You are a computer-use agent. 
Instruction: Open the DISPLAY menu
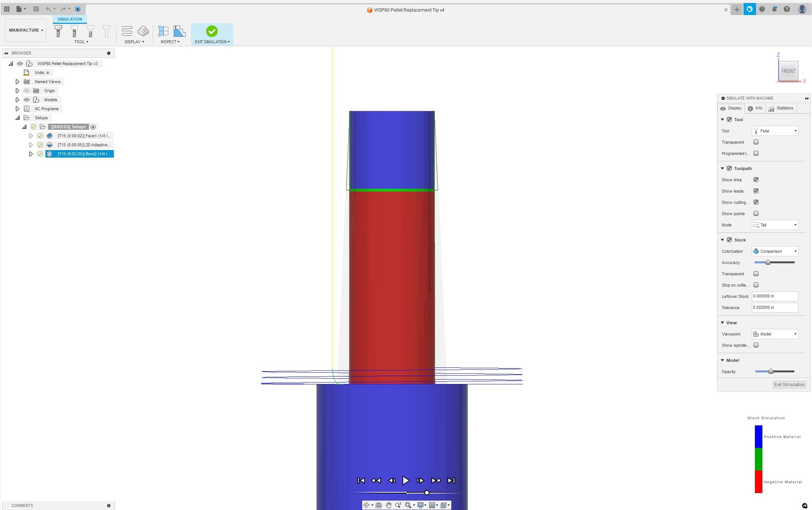click(x=135, y=42)
